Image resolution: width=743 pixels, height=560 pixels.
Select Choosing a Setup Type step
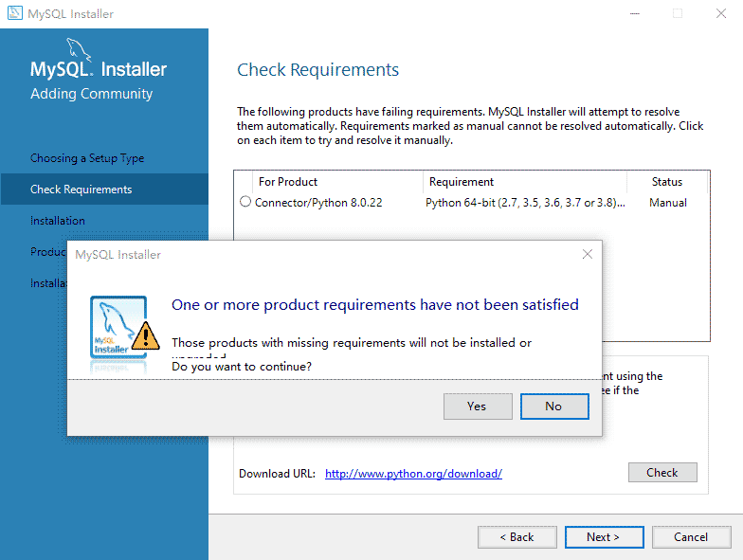pyautogui.click(x=87, y=157)
